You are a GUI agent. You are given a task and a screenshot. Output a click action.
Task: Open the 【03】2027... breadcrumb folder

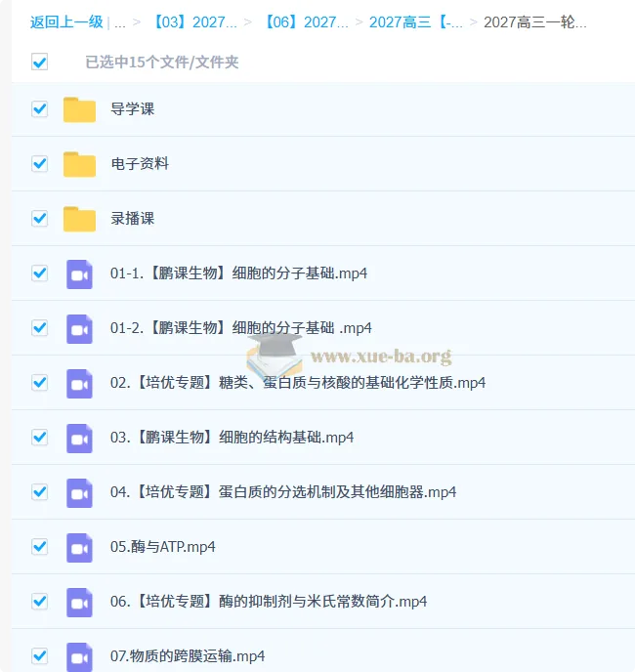click(195, 21)
